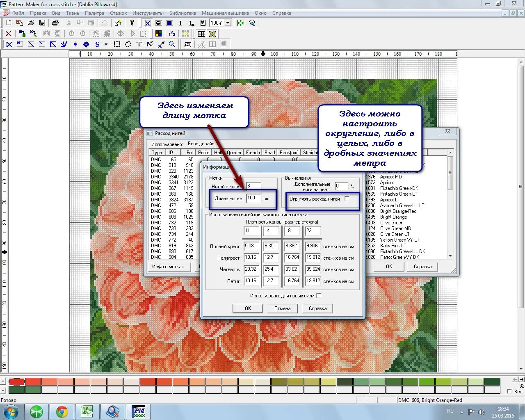This screenshot has height=420, width=525.
Task: Open the Правка menu
Action: point(38,13)
